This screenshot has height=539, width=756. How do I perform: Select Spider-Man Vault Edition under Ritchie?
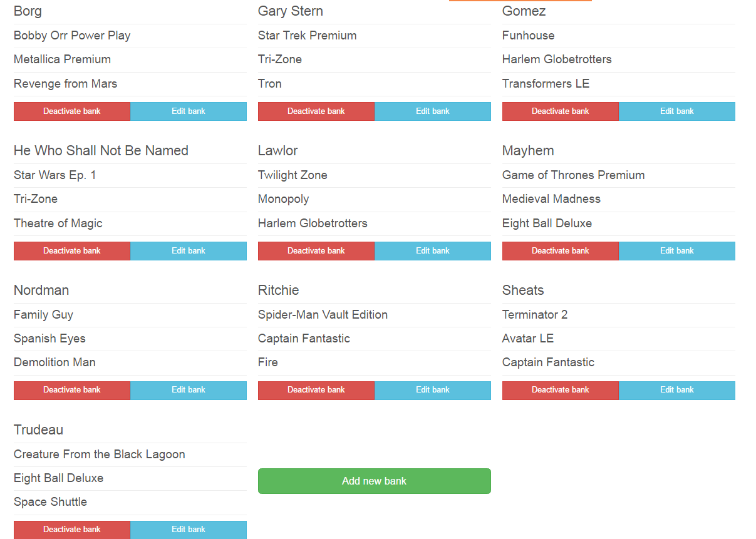pos(323,315)
